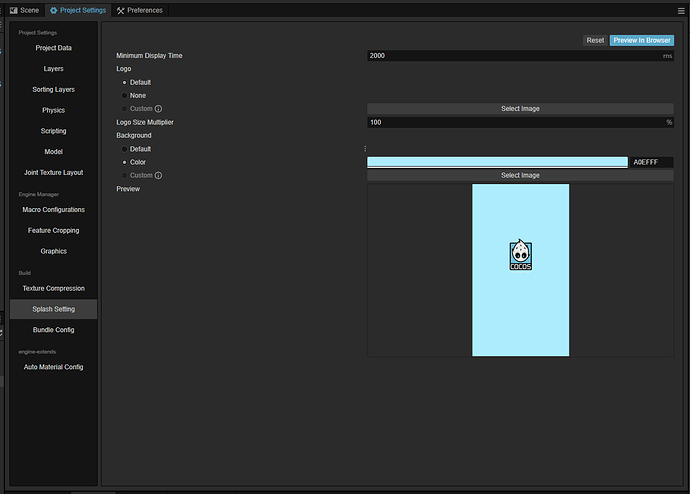Click the engine-extends section header
Screen dimensions: 690x494
[37, 352]
